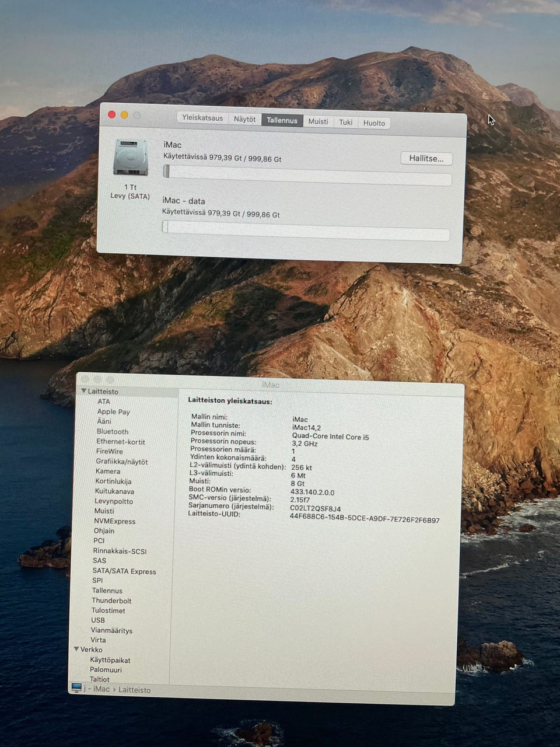Collapse the Laitteisto tree section
Viewport: 560px width, 747px height.
pos(84,391)
